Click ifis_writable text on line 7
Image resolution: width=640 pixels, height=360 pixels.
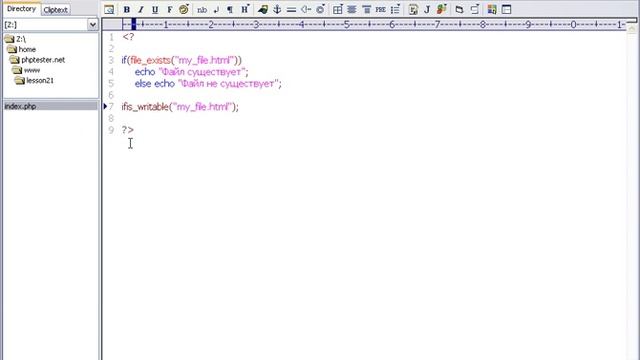click(x=145, y=107)
